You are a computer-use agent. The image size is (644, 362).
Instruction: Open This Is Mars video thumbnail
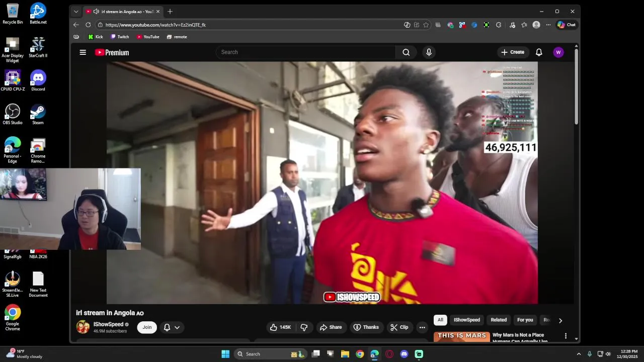[462, 336]
